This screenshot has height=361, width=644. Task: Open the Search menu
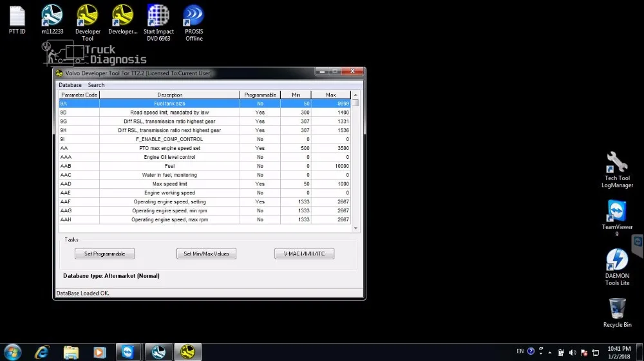(96, 85)
